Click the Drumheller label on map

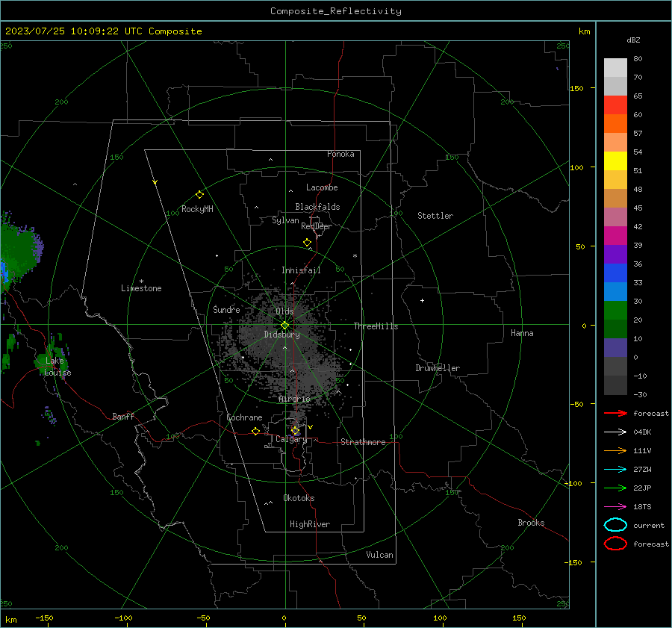pyautogui.click(x=438, y=368)
